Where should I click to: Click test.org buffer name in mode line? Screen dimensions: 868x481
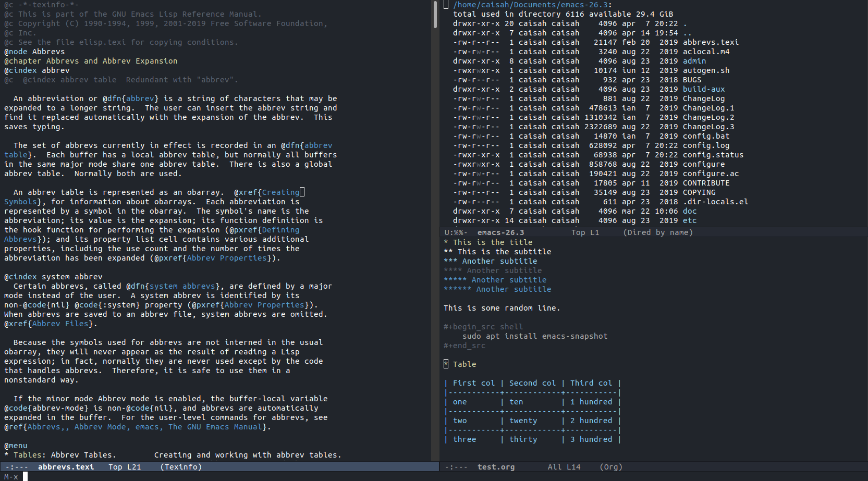coord(496,467)
